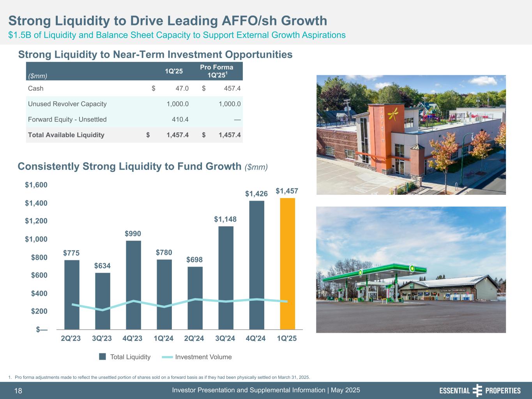Image resolution: width=532 pixels, height=399 pixels.
Task: Click the Essential Properties logo emblem
Action: pyautogui.click(x=477, y=390)
